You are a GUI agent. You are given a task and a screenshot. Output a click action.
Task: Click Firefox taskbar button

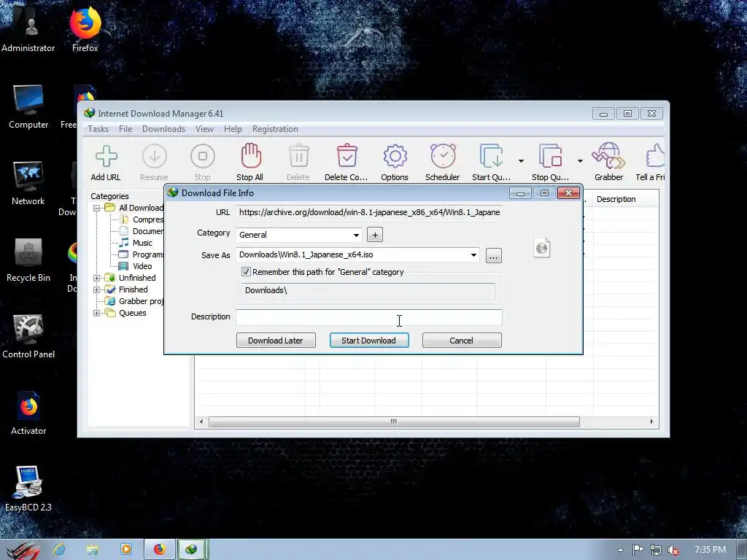[x=160, y=550]
